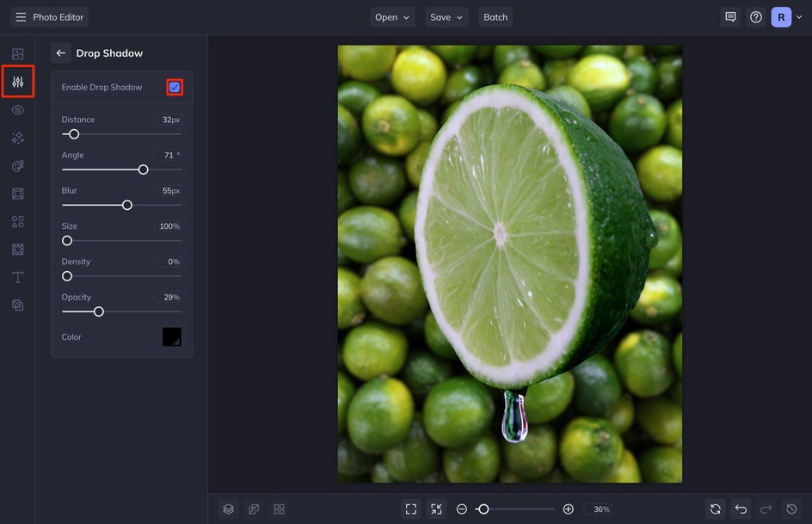Open the Effects sparkle icon in sidebar
812x524 pixels.
(x=17, y=138)
